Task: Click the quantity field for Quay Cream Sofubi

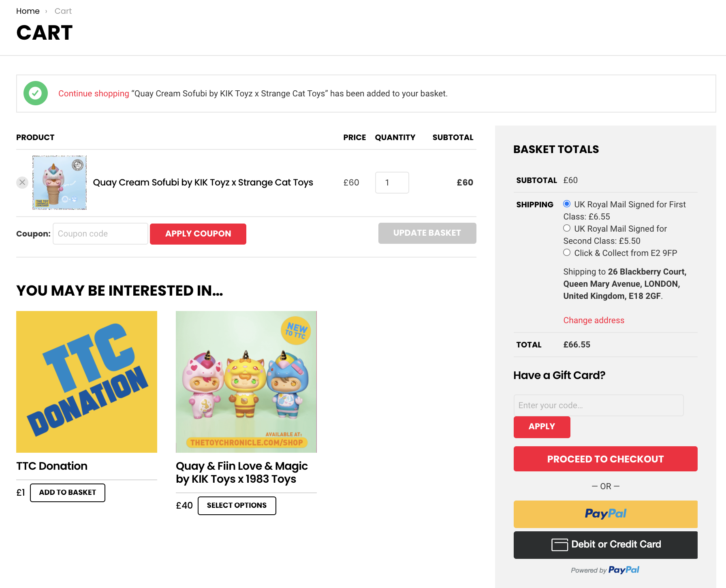Action: click(x=392, y=183)
